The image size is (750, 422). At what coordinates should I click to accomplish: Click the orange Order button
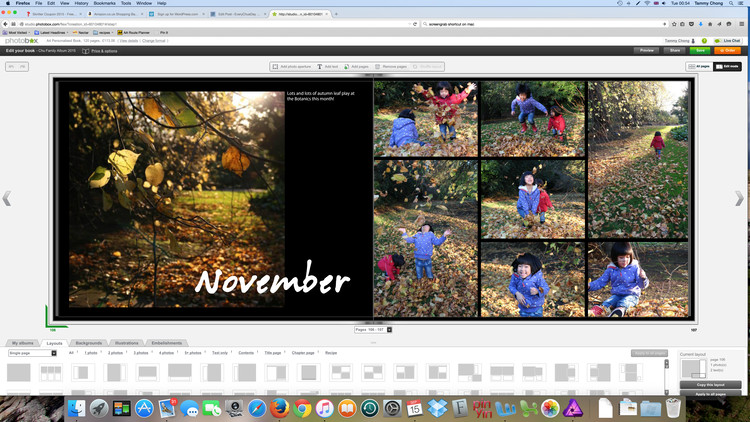click(x=728, y=50)
